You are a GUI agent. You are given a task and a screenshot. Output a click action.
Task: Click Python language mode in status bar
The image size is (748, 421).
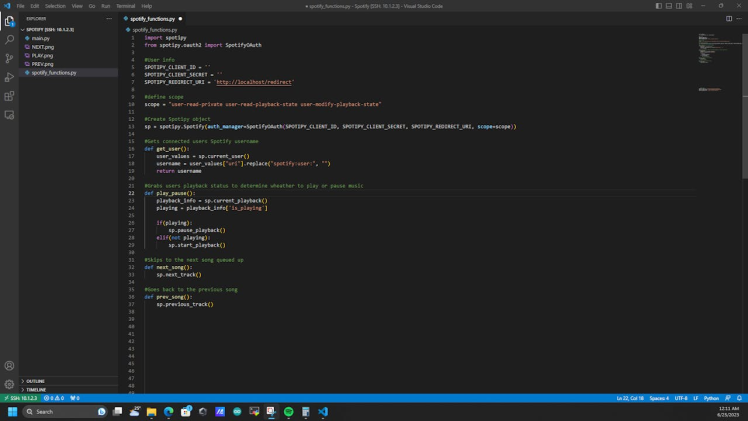click(711, 398)
